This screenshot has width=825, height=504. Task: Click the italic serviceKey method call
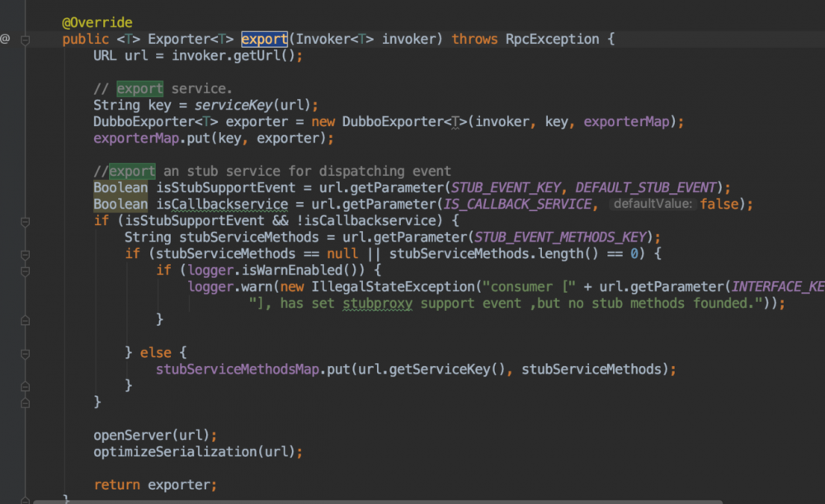click(x=233, y=106)
